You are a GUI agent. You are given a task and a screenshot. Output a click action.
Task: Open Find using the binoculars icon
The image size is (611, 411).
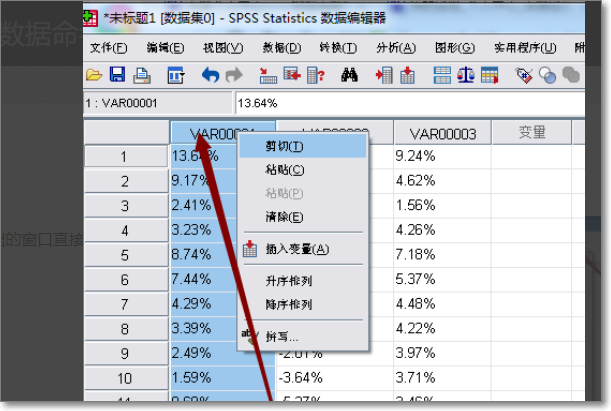pyautogui.click(x=349, y=75)
